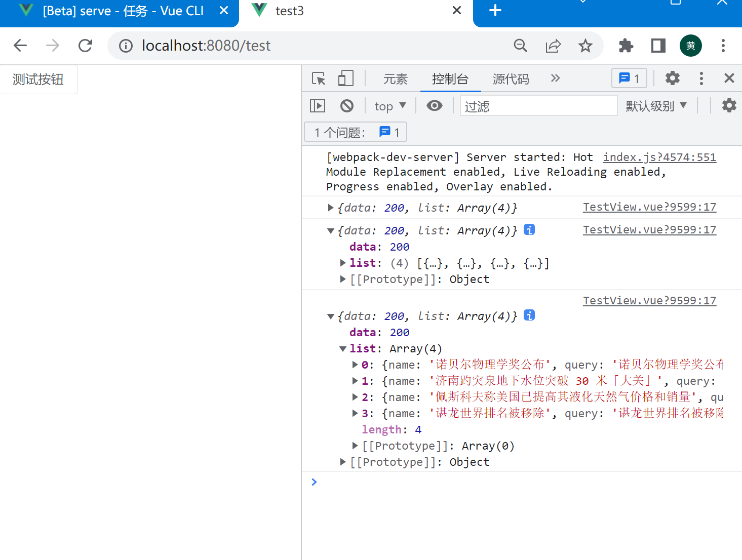Select the inspect element picker icon
This screenshot has height=560, width=742.
coord(319,78)
